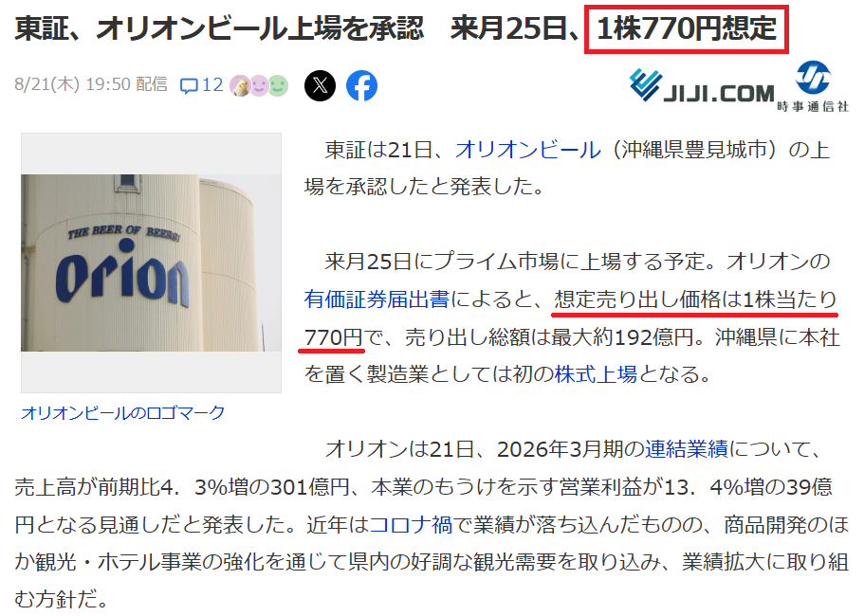Click the 8/21(木) 19:50 配信 timestamp

point(91,84)
